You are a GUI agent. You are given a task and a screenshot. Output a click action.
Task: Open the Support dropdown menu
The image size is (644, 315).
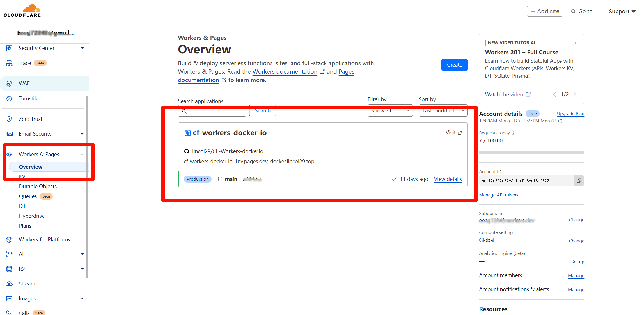pyautogui.click(x=622, y=11)
